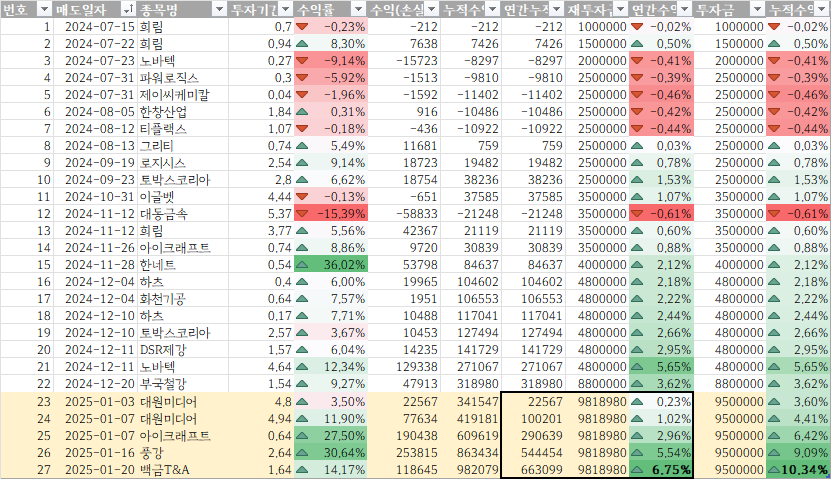Select the 백금T&A stock name cell

183,470
